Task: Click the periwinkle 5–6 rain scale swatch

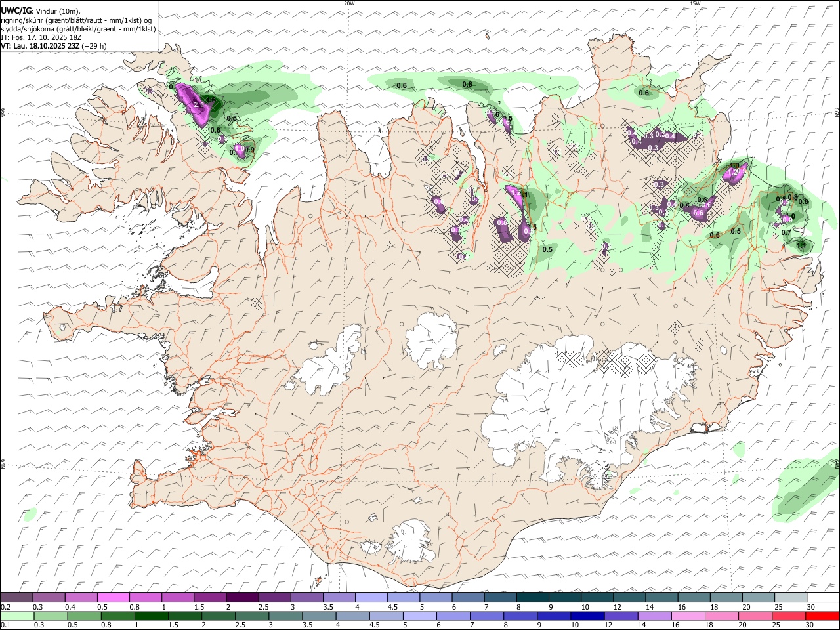Action: tap(420, 616)
